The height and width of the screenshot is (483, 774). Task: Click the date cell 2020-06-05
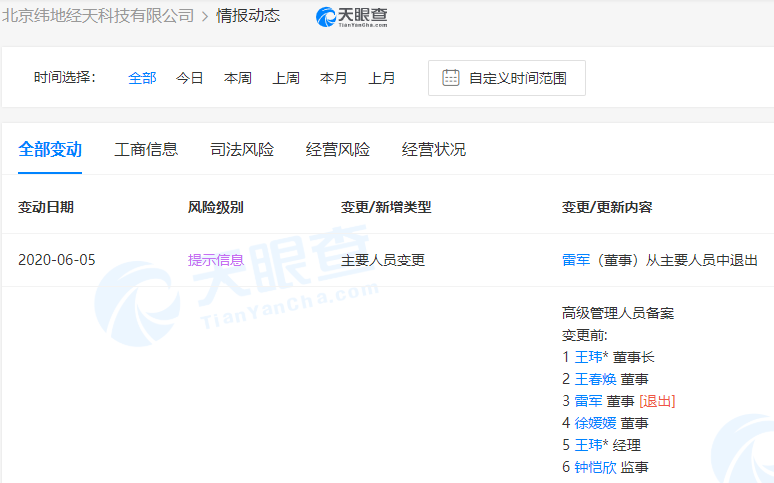(x=57, y=260)
